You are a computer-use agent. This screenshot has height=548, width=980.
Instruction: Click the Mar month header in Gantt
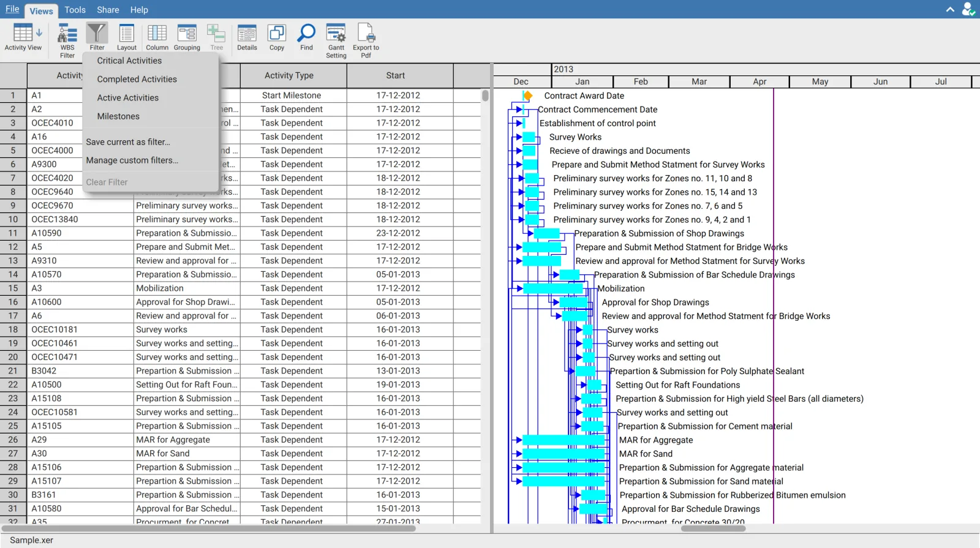tap(699, 81)
